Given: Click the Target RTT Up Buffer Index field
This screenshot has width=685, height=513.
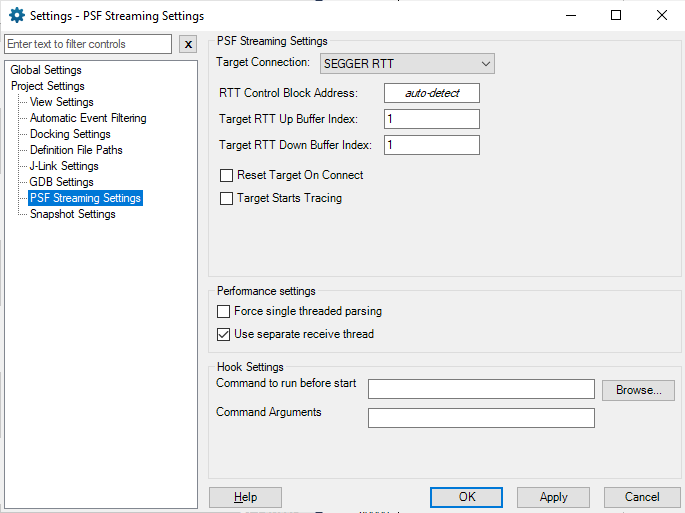Looking at the screenshot, I should point(432,119).
